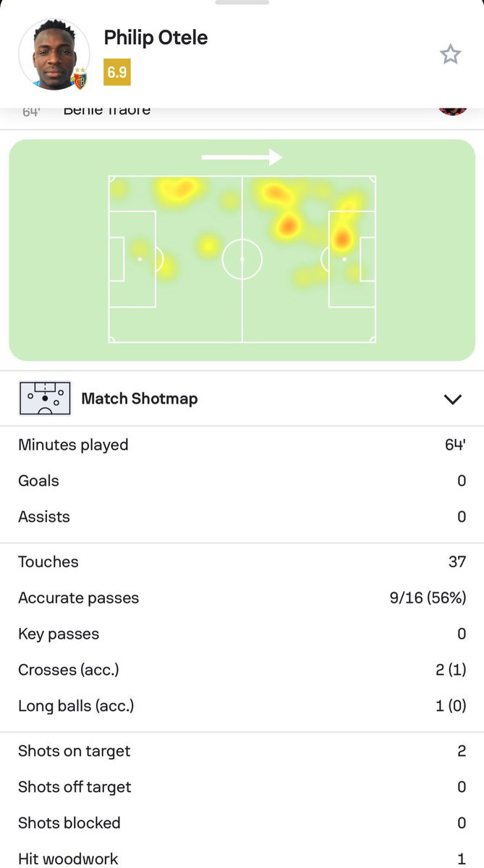Select the Crosses (acc.) row
Image resolution: width=484 pixels, height=868 pixels.
click(x=242, y=670)
